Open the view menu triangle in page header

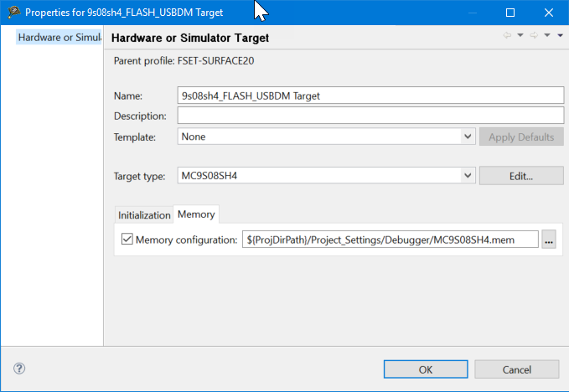(x=560, y=36)
